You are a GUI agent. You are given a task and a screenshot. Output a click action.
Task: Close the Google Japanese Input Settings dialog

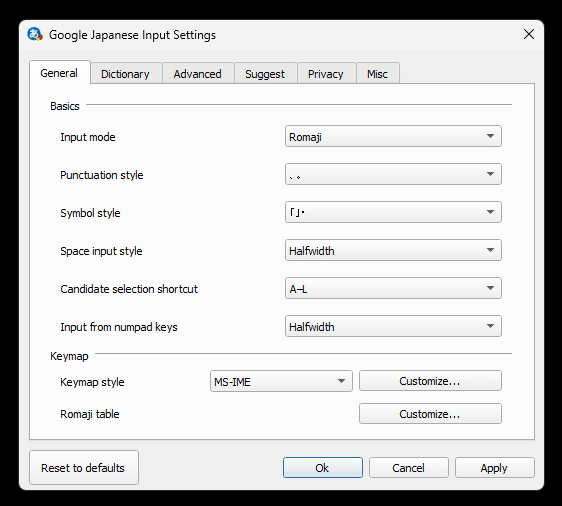click(529, 34)
